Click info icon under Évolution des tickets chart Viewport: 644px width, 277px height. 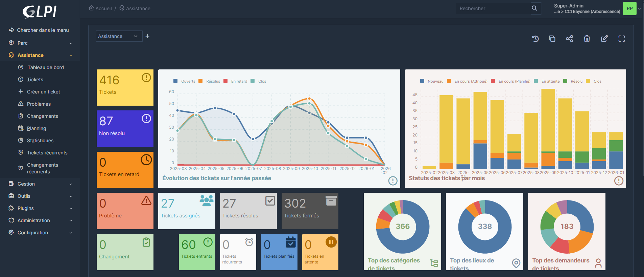click(393, 181)
